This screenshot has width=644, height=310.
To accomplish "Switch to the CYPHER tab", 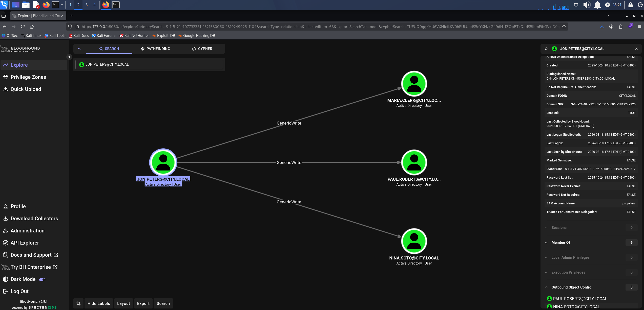I will click(202, 49).
